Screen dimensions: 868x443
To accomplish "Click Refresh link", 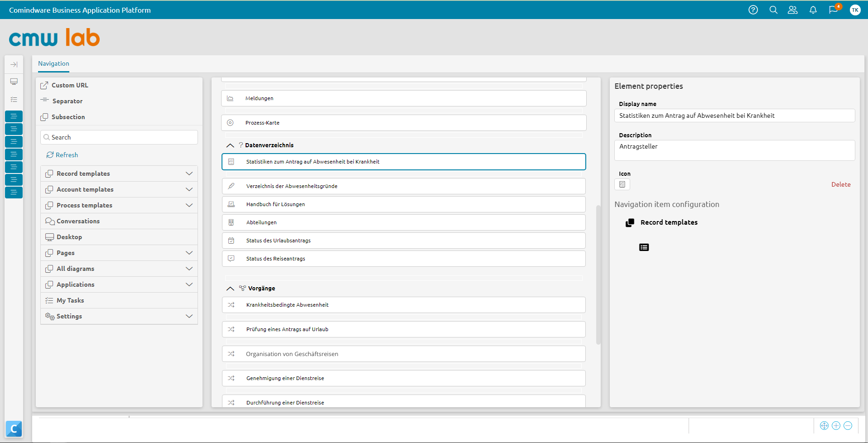I will [x=62, y=155].
